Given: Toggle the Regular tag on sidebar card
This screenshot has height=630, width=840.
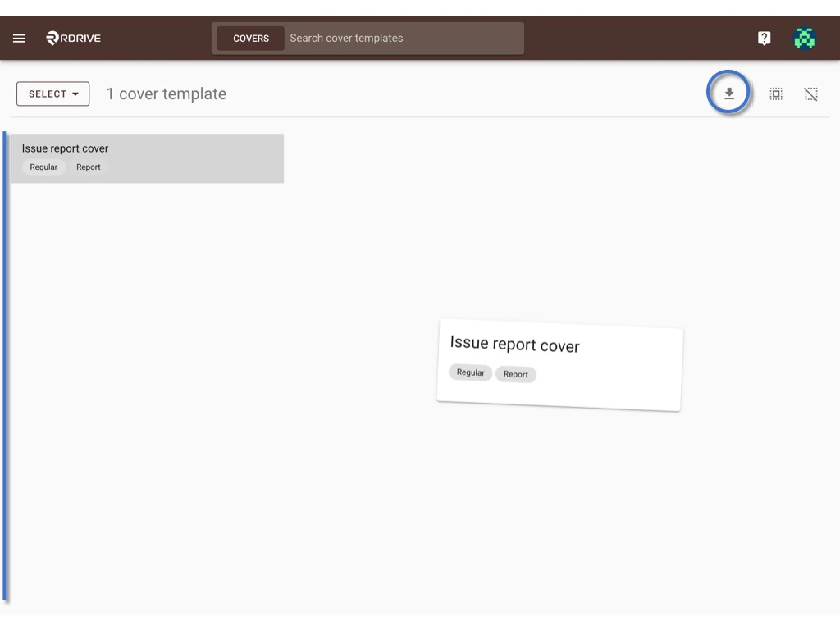Looking at the screenshot, I should [x=43, y=167].
